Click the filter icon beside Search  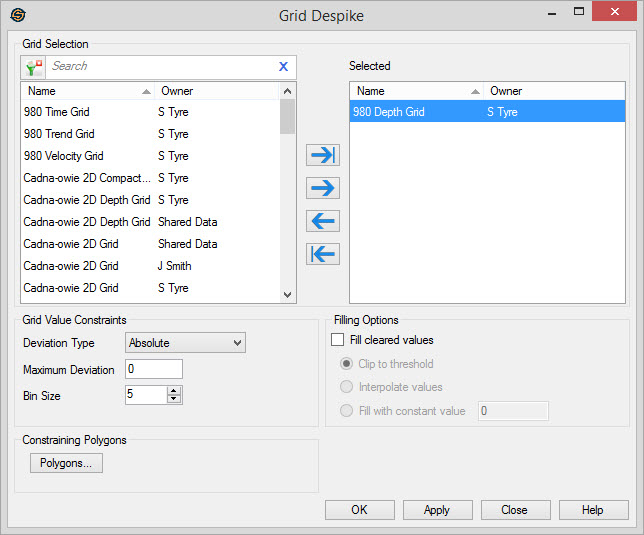tap(34, 67)
